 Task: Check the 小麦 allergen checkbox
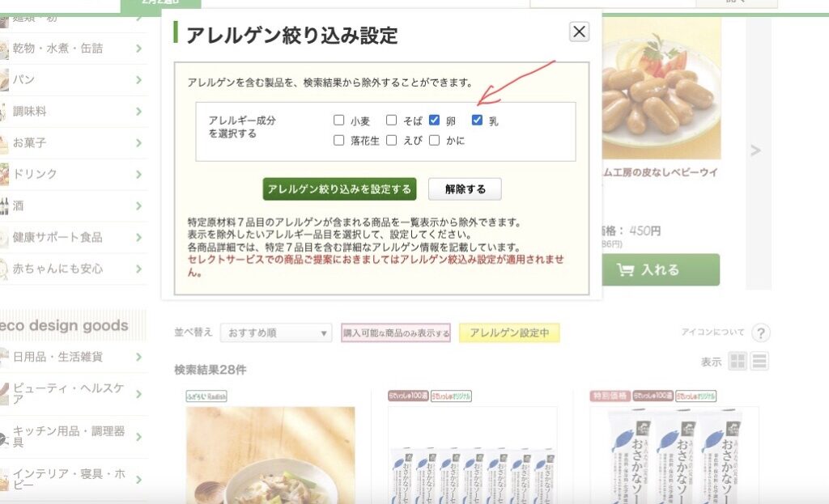(x=339, y=120)
